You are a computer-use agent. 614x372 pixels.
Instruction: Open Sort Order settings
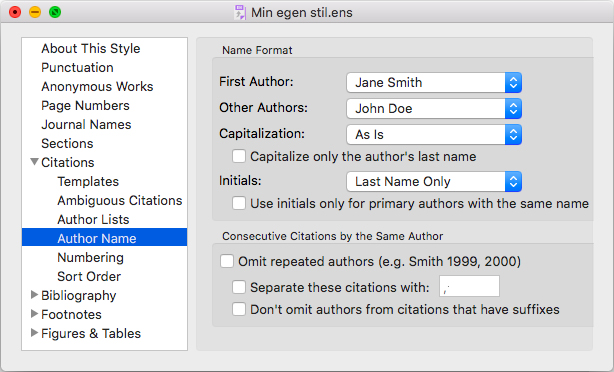tap(89, 276)
